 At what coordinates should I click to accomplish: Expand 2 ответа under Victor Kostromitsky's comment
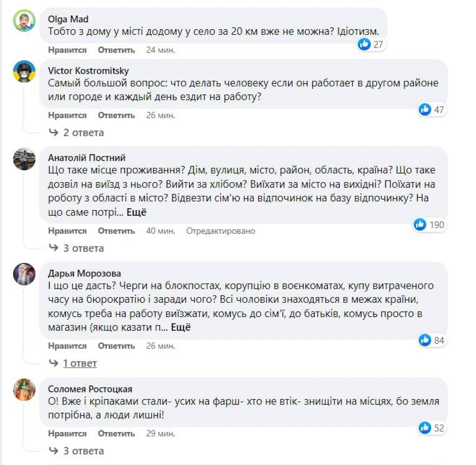83,133
